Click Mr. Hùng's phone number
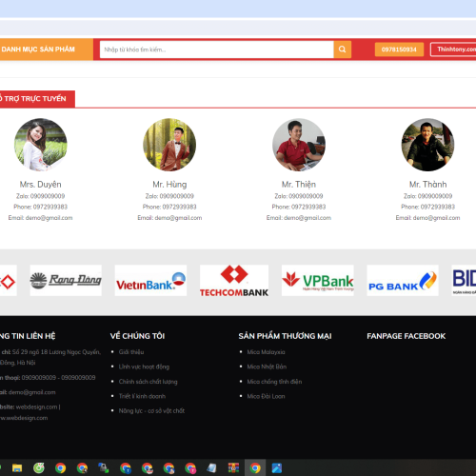Image resolution: width=476 pixels, height=476 pixels. coord(180,207)
